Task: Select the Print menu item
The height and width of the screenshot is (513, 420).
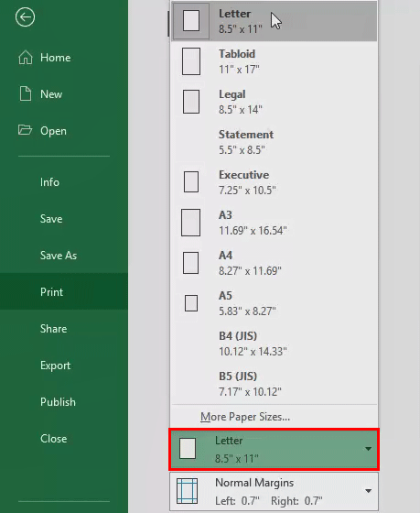Action: pos(64,291)
